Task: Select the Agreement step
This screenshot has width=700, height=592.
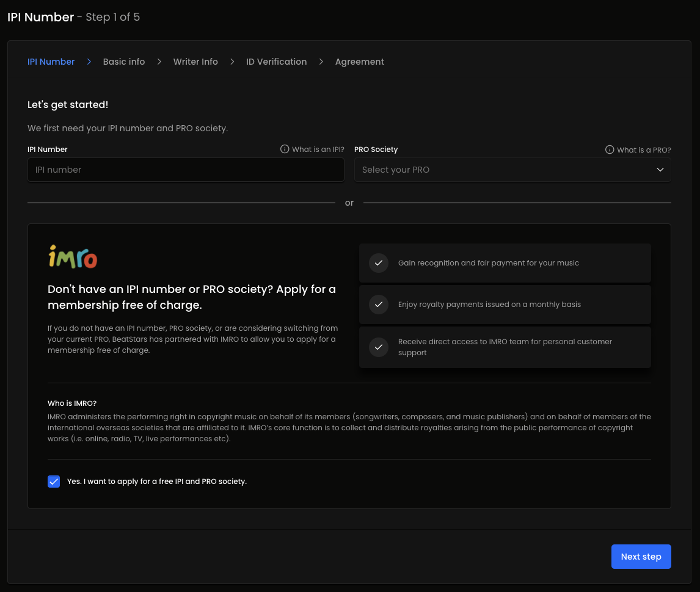Action: 359,62
